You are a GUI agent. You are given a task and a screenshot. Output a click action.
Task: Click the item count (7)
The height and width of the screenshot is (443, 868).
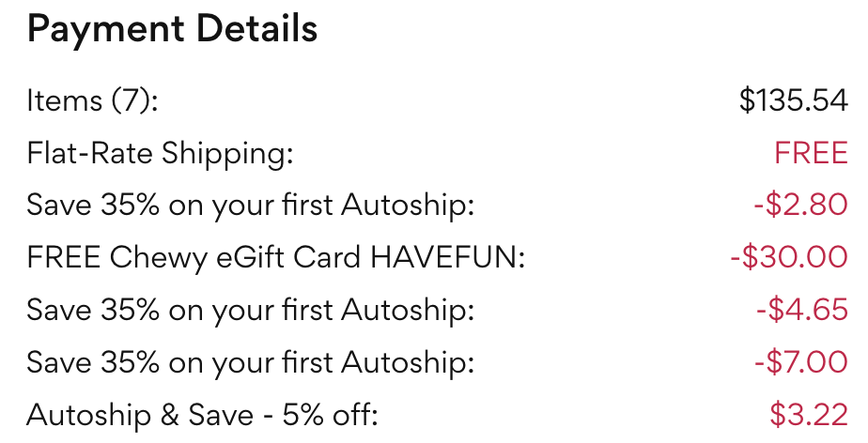pyautogui.click(x=130, y=100)
